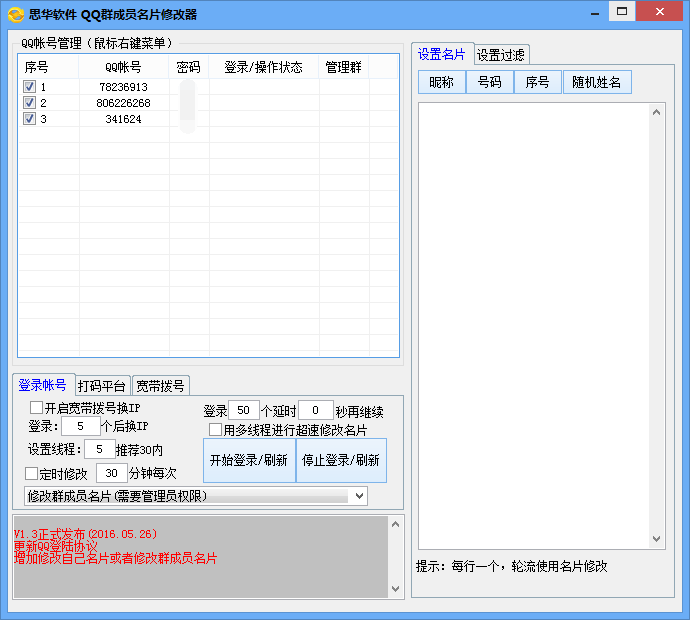Click the V1.3正式发布 changelog line
The height and width of the screenshot is (620, 690).
85,534
